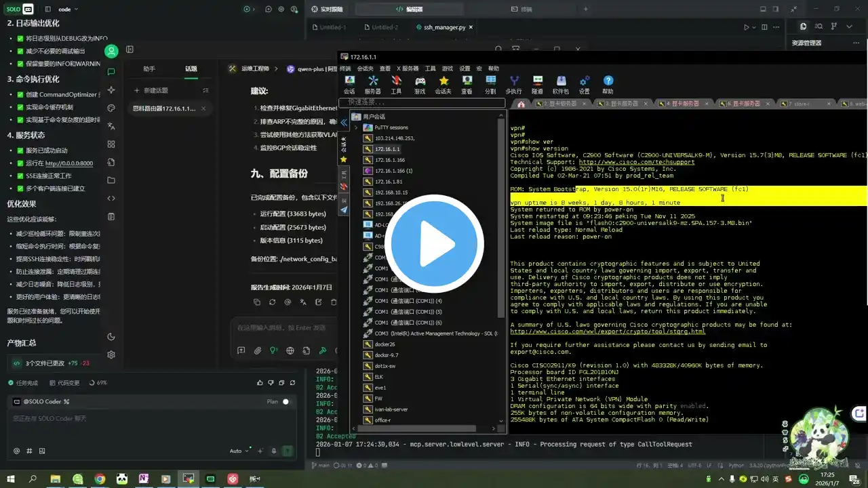Viewport: 868px width, 488px height.
Task: Open the X服务器 menu
Action: pos(407,68)
